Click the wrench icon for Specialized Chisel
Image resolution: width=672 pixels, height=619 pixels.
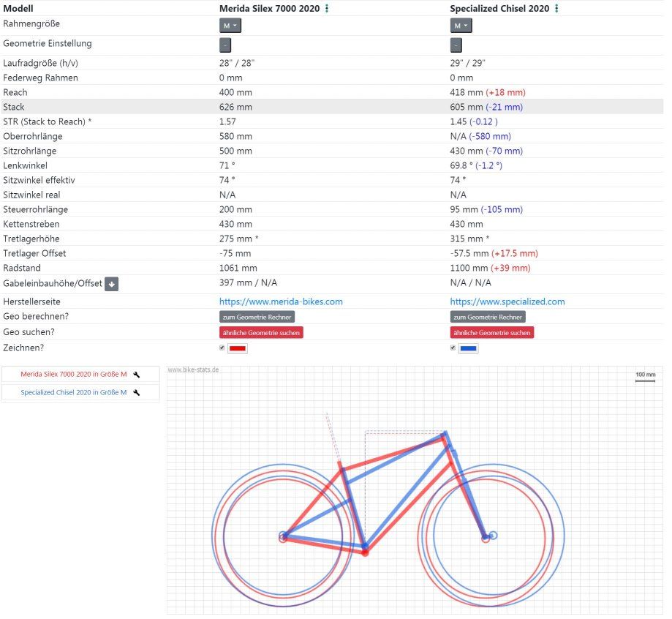pyautogui.click(x=136, y=393)
